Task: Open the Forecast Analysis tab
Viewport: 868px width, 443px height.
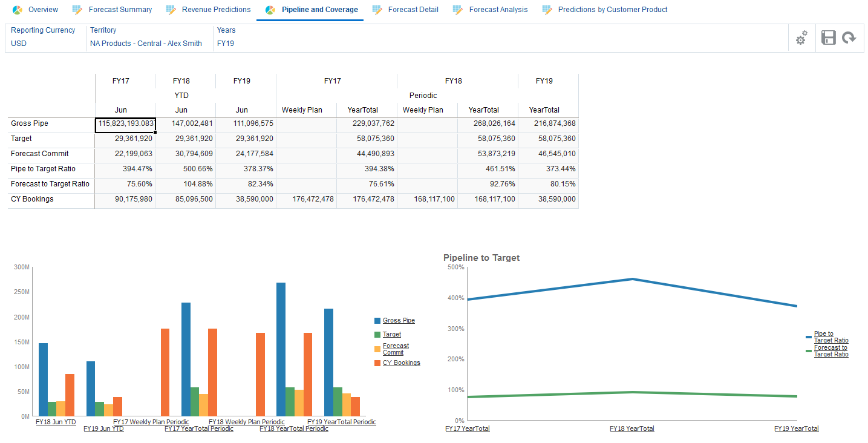Action: click(x=498, y=10)
